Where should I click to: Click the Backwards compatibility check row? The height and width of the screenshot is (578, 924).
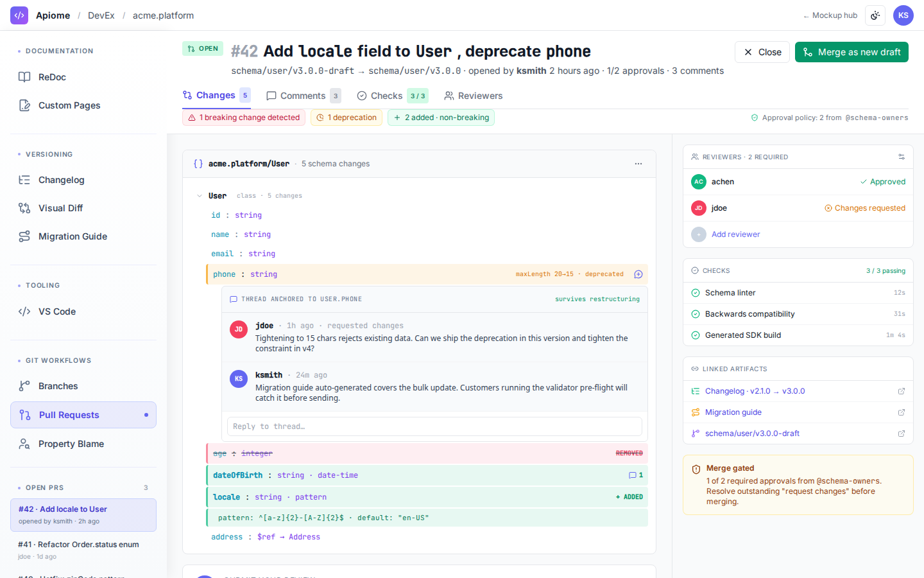[x=798, y=314]
